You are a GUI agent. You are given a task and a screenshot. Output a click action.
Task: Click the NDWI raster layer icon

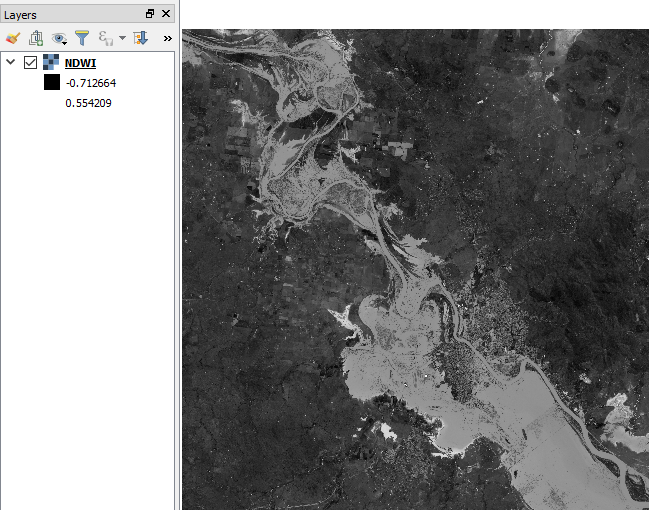[x=51, y=63]
